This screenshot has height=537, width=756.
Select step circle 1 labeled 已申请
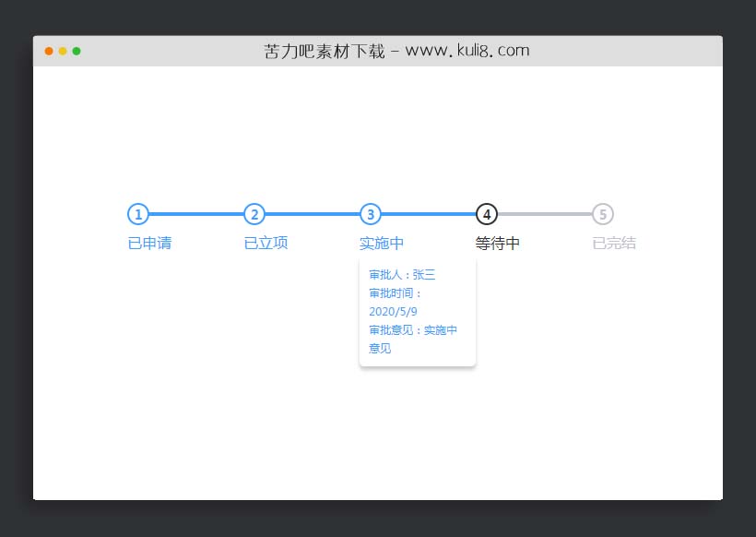tap(138, 214)
